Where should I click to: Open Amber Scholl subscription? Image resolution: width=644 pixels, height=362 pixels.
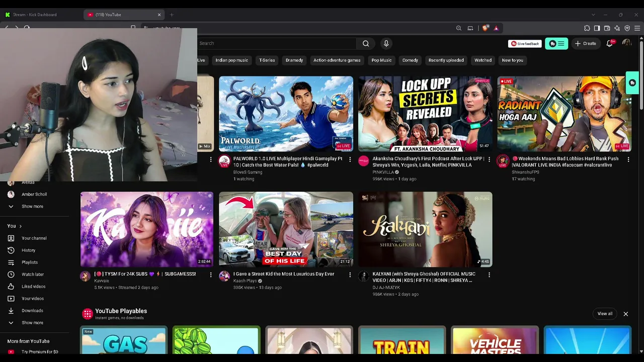click(x=34, y=194)
